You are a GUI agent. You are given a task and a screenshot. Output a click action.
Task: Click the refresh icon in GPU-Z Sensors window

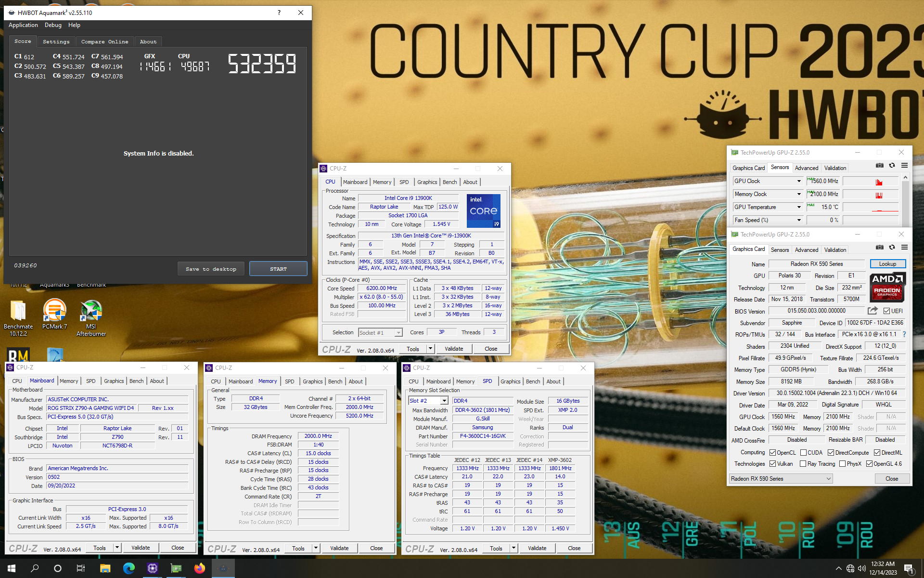[892, 166]
